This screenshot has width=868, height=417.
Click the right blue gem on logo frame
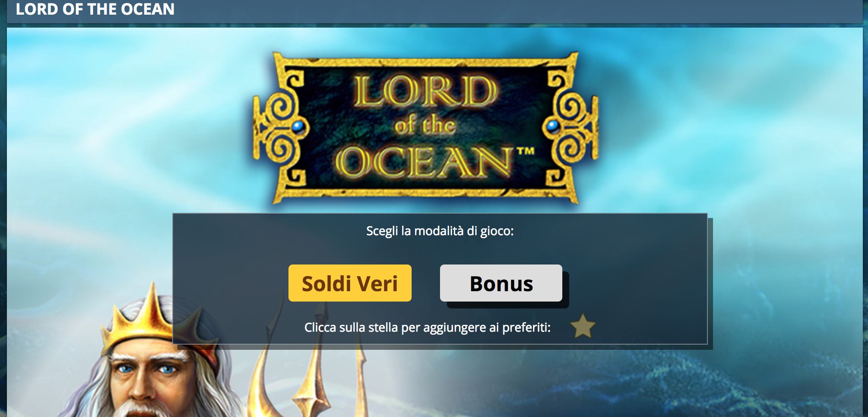pos(553,127)
